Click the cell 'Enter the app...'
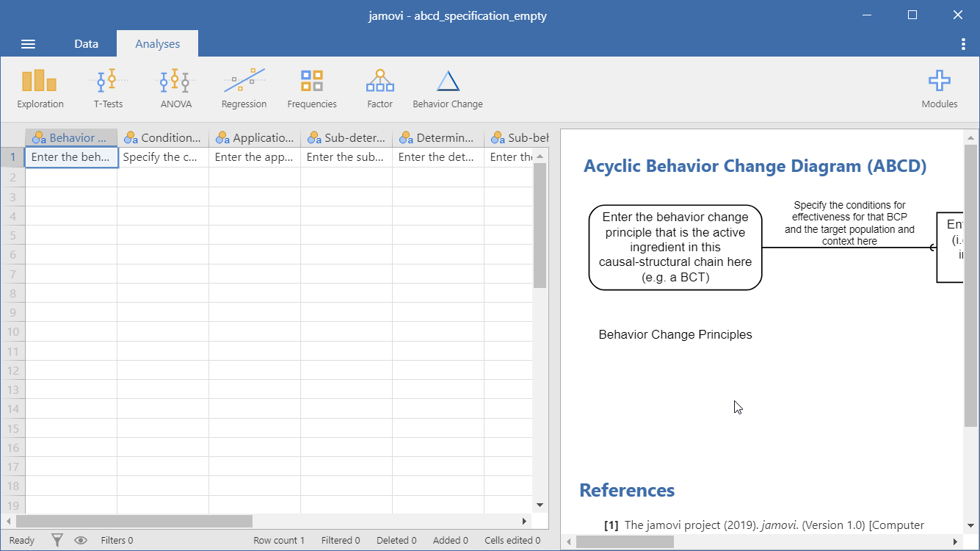Screen dimensions: 980x551 255,157
